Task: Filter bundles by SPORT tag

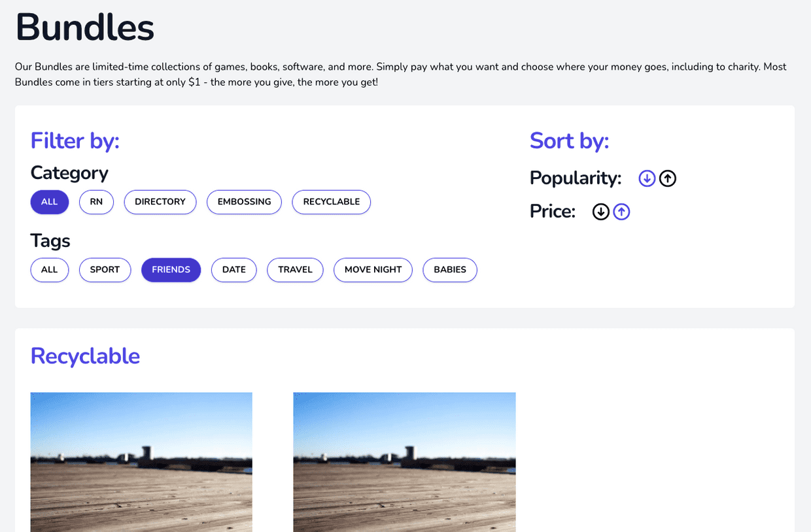Action: (105, 270)
